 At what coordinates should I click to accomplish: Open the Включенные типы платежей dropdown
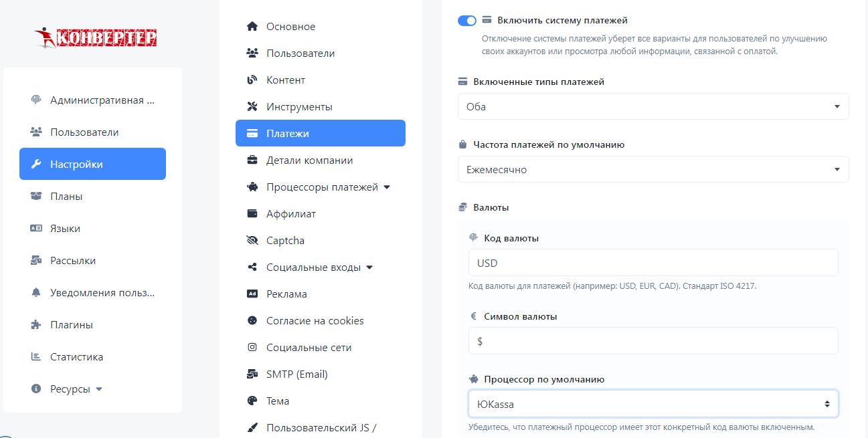(x=653, y=106)
